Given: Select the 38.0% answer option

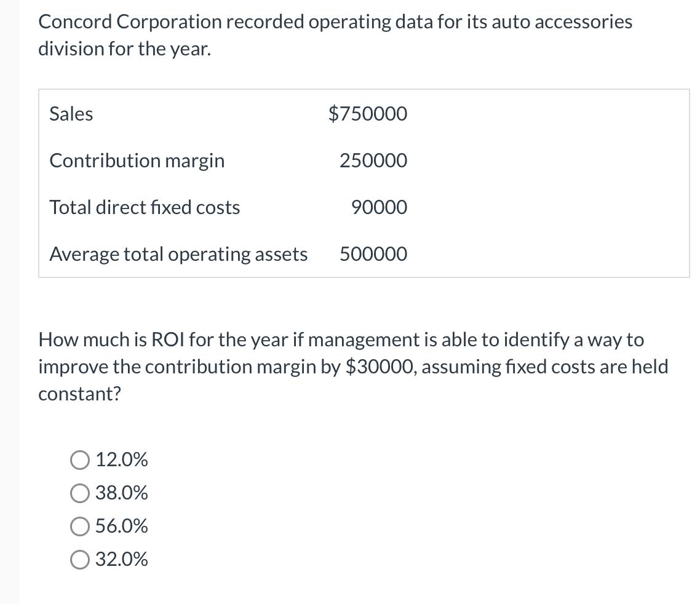Looking at the screenshot, I should coord(79,493).
